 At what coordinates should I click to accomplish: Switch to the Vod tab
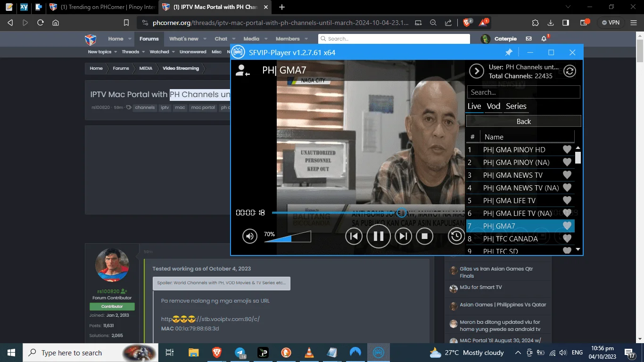tap(494, 106)
